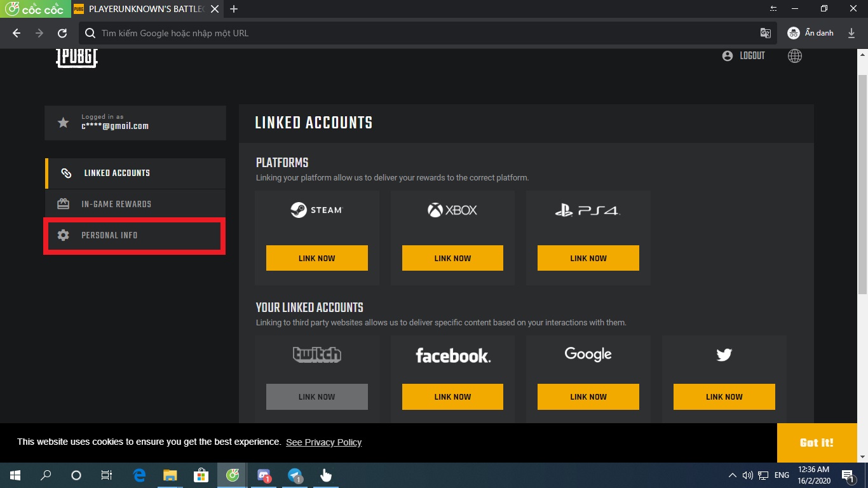868x488 pixels.
Task: Click the translate page icon
Action: click(x=766, y=33)
